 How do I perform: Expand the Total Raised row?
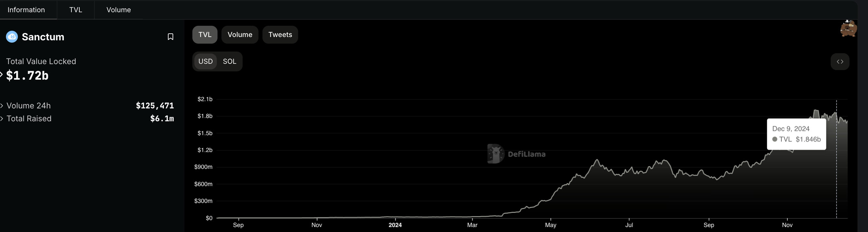tap(2, 119)
